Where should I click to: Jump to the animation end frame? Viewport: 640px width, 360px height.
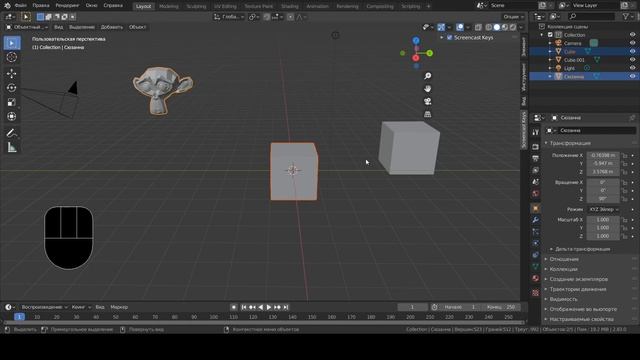pyautogui.click(x=286, y=307)
